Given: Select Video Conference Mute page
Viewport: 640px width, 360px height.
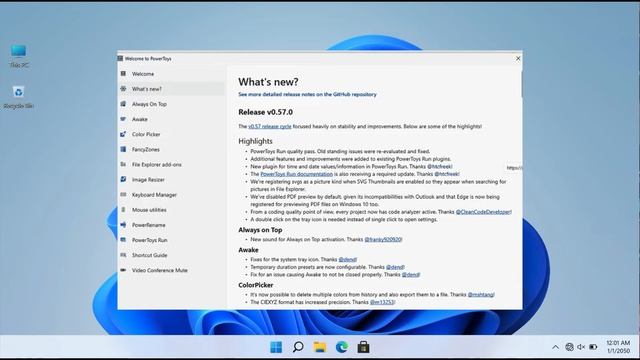Looking at the screenshot, I should [171, 270].
